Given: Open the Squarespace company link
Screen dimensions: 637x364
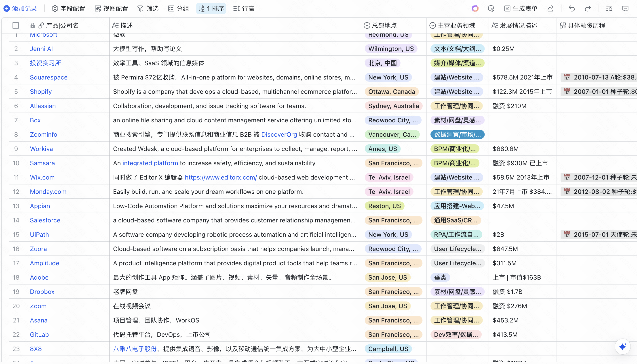Looking at the screenshot, I should point(49,77).
